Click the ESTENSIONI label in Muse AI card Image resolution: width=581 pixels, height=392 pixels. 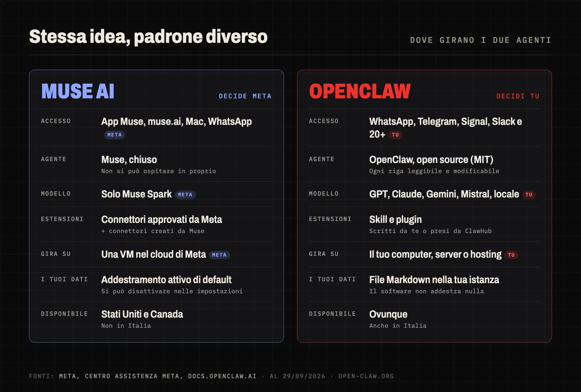[62, 219]
